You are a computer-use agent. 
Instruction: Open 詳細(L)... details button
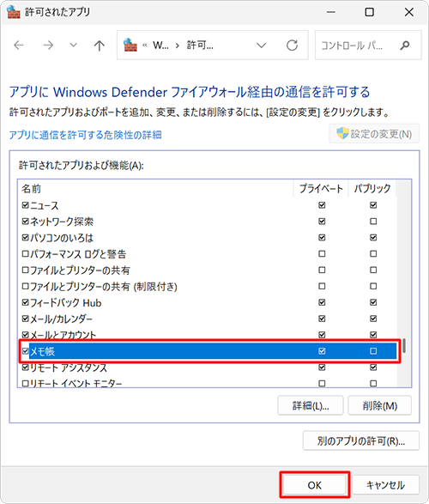coord(311,405)
